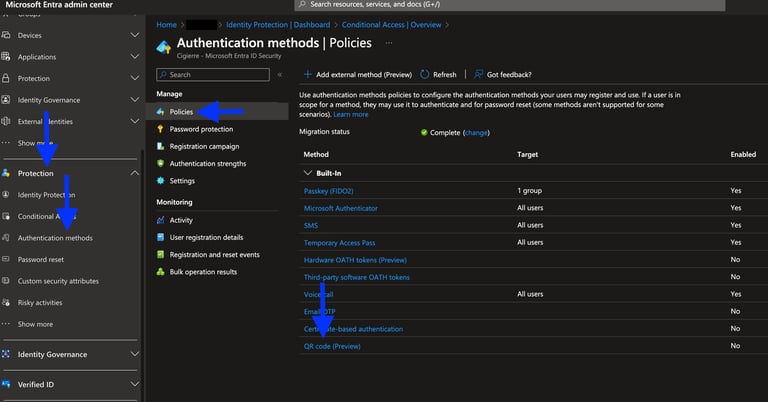Click the top search resources bar
768x402 pixels.
click(510, 4)
